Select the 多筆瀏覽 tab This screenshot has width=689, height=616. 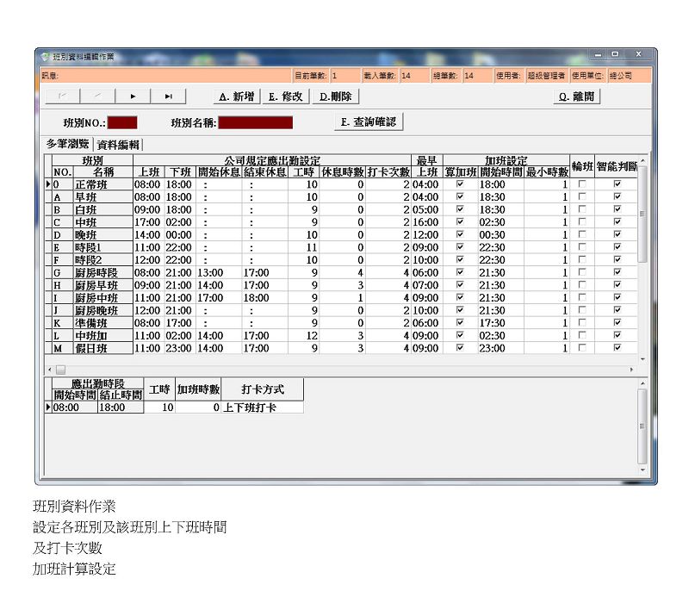click(x=68, y=144)
